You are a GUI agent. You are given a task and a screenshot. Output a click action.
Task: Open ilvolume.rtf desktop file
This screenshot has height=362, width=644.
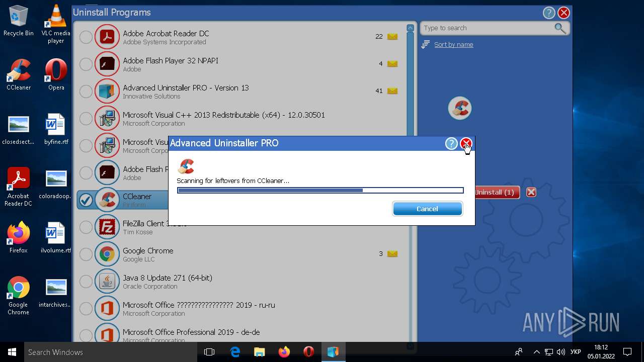click(56, 237)
